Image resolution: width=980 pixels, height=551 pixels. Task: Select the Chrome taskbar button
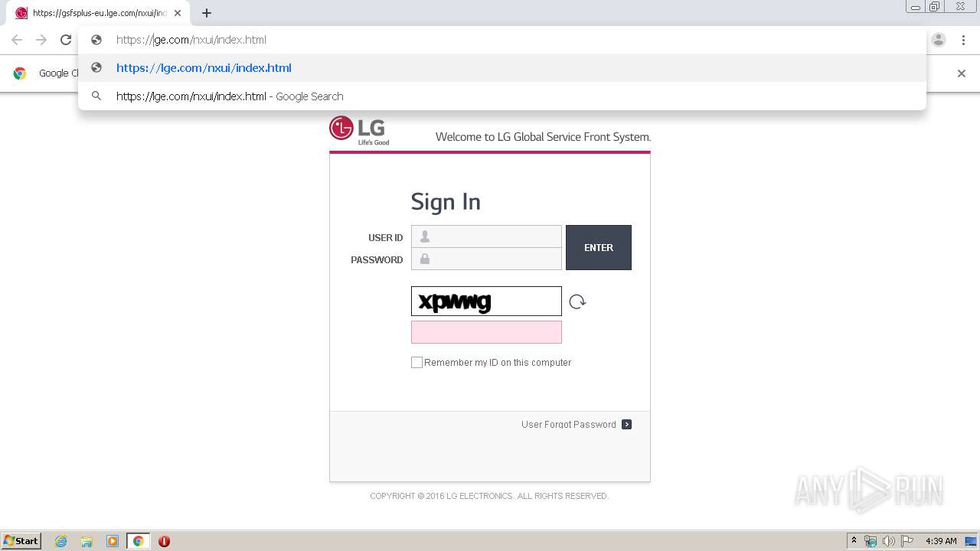click(138, 541)
